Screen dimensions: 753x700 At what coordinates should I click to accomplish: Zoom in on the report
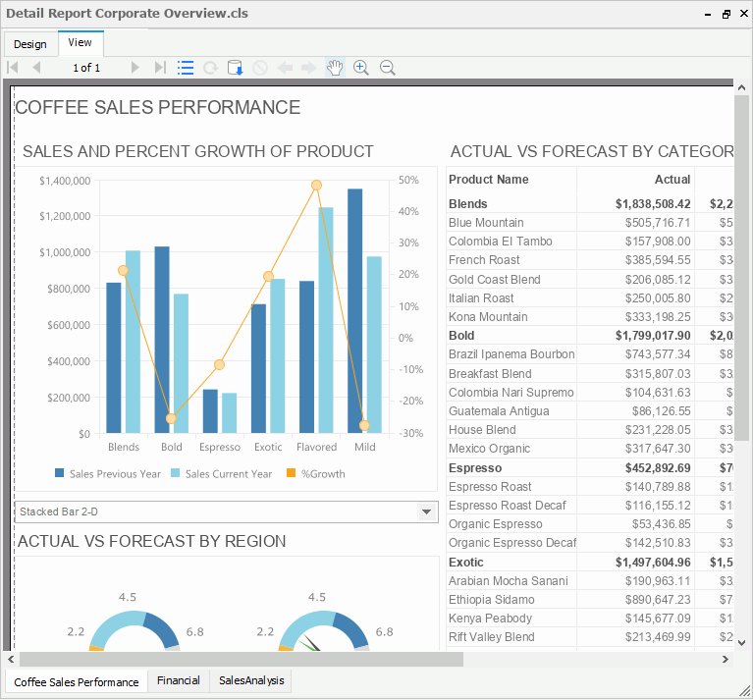point(361,68)
